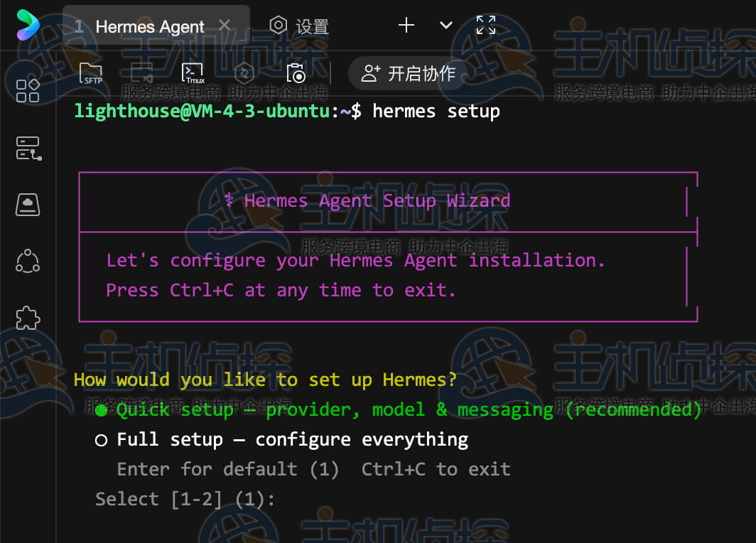Open the Tmux session tool
Image resolution: width=756 pixels, height=543 pixels.
click(193, 72)
